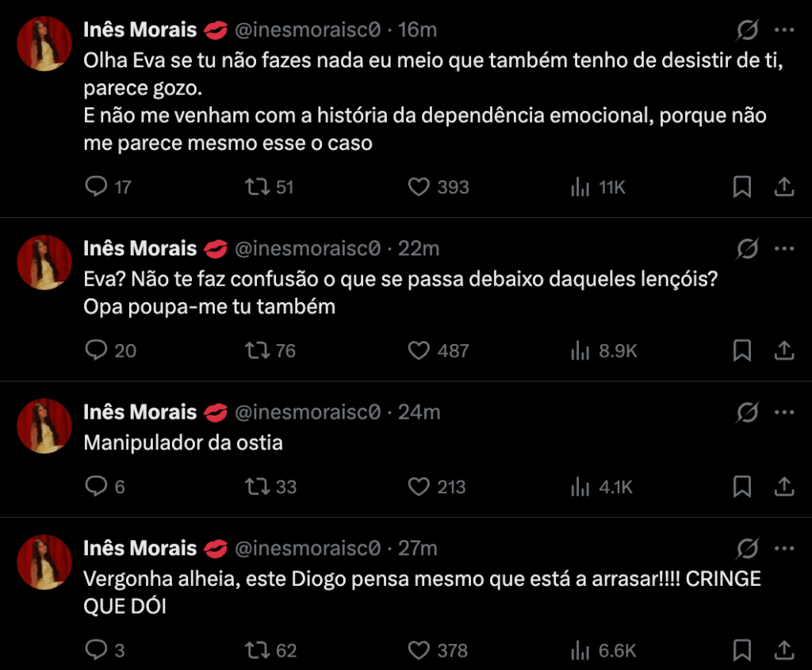812x670 pixels.
Task: Retweet the tweet with 51 reposts
Action: pyautogui.click(x=258, y=187)
